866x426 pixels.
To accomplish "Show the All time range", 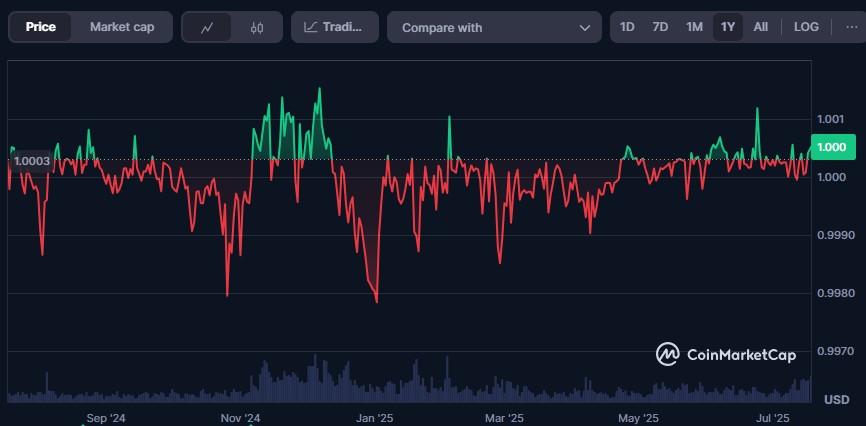I will click(761, 27).
